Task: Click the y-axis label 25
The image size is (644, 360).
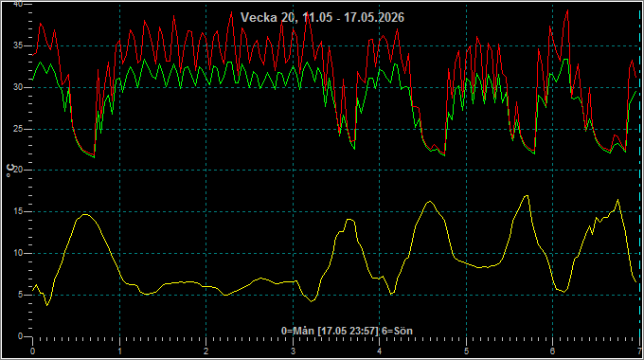Action: [x=18, y=129]
